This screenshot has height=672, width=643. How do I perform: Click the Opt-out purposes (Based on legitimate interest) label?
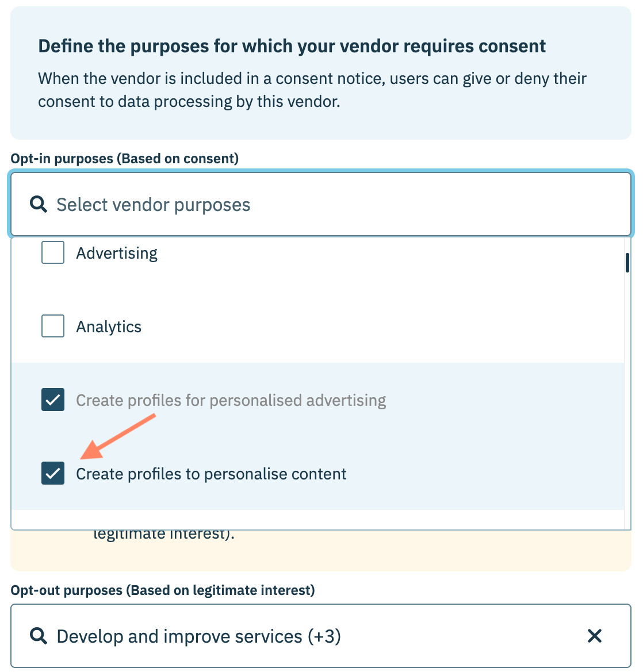pos(163,590)
